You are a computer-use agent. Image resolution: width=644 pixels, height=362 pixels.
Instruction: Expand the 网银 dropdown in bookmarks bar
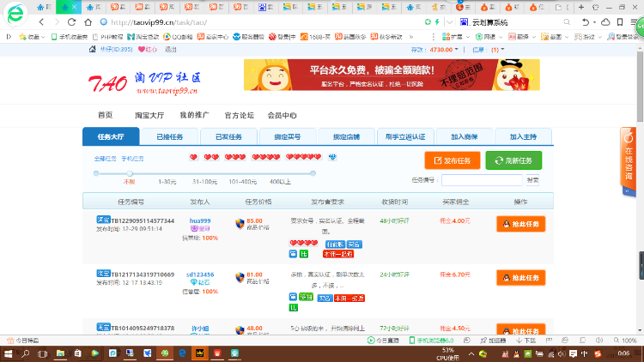[x=501, y=37]
